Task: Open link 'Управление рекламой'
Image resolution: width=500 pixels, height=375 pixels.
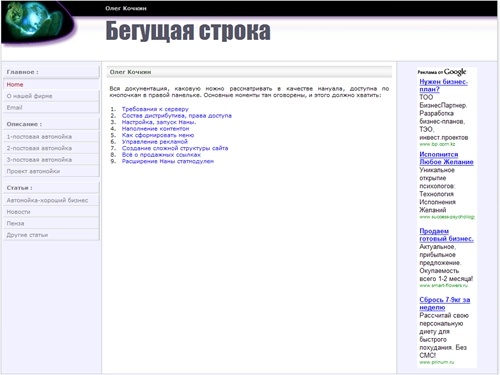Action: click(155, 142)
